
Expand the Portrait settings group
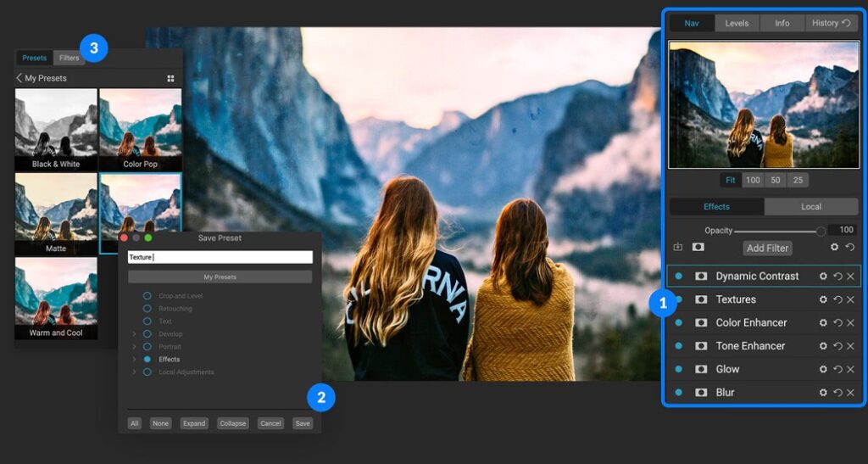134,347
